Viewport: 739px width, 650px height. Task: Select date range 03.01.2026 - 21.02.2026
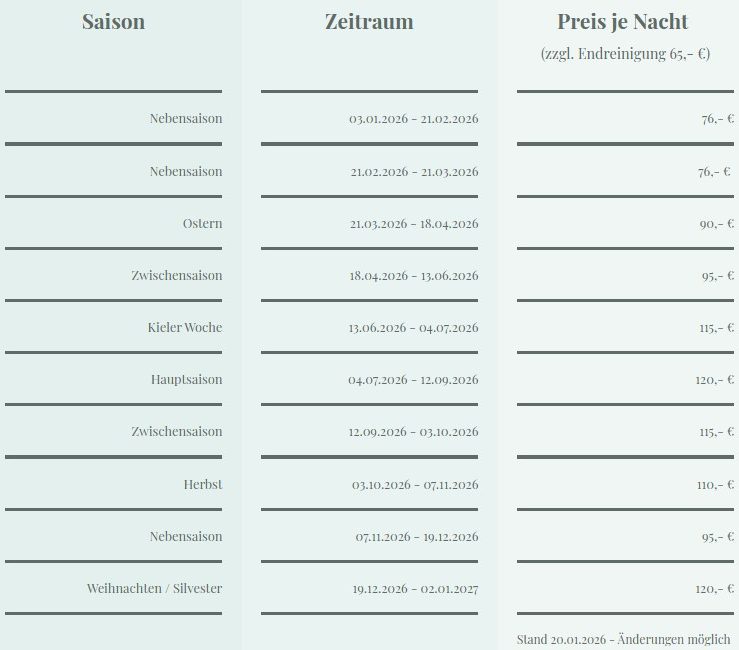413,119
